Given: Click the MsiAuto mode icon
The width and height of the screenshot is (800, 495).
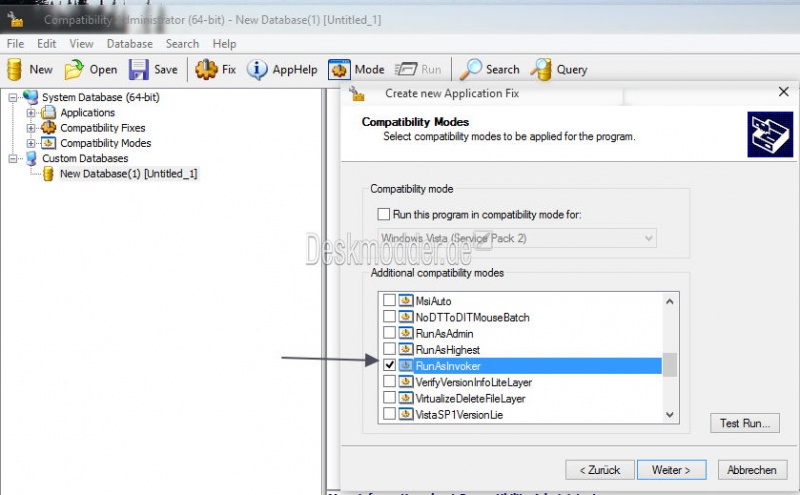Looking at the screenshot, I should pyautogui.click(x=406, y=301).
